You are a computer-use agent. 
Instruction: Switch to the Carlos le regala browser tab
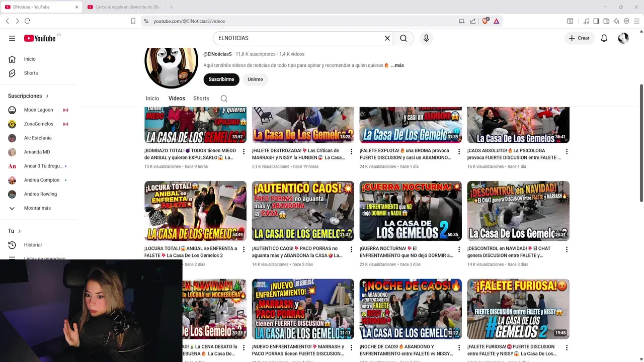coord(123,7)
